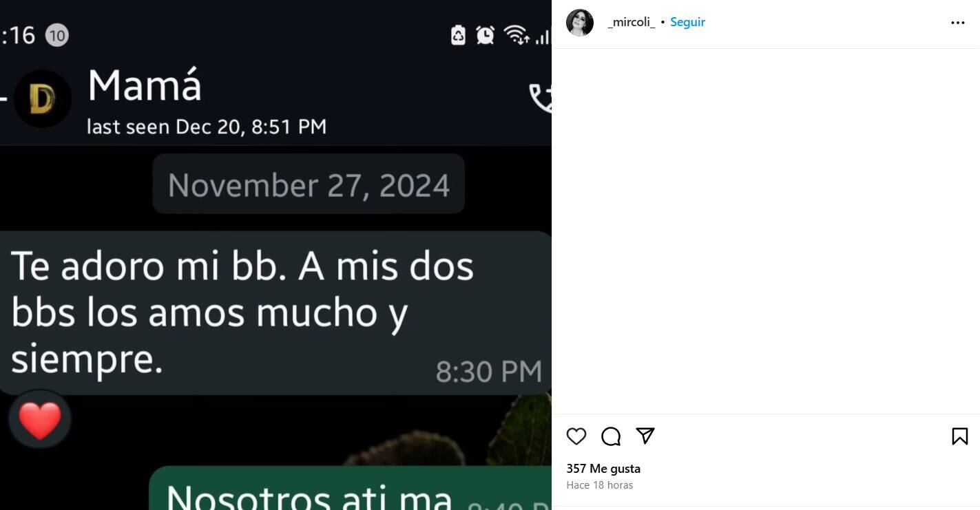Open the three-dot more options menu
This screenshot has width=980, height=510.
pyautogui.click(x=958, y=23)
